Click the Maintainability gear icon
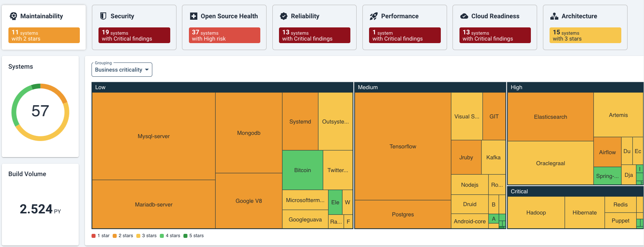This screenshot has width=644, height=247. (14, 16)
